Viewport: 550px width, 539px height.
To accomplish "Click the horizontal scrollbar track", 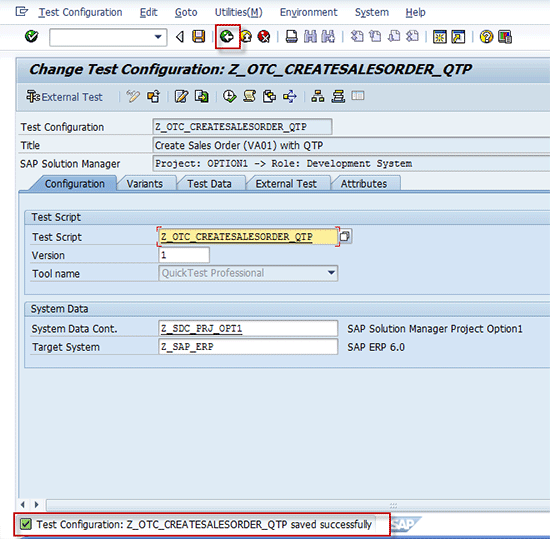I will pyautogui.click(x=298, y=505).
